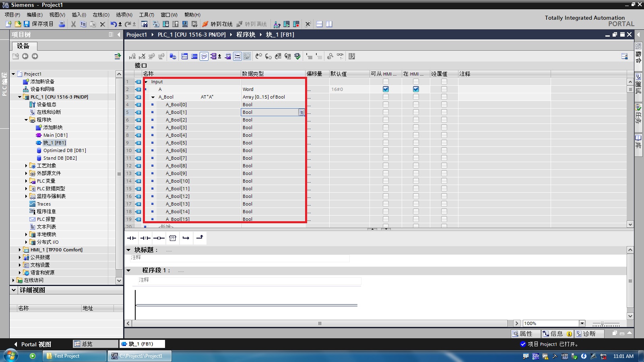The image size is (644, 362).
Task: Open the 项目(P) menu
Action: click(x=12, y=15)
